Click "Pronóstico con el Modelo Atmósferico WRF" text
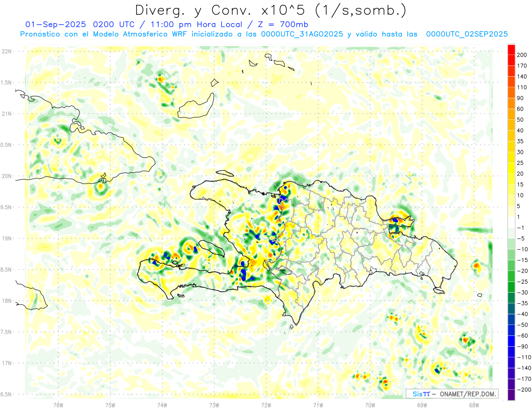 pyautogui.click(x=104, y=34)
